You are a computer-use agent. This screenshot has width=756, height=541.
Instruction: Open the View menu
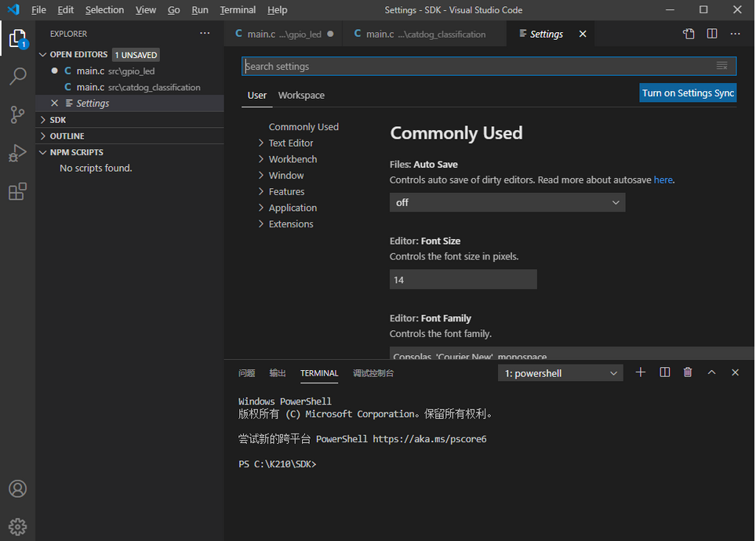click(x=146, y=9)
